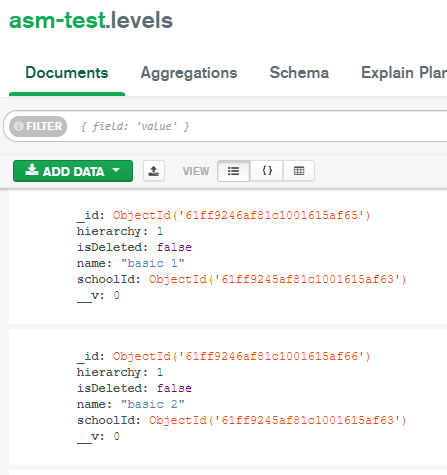The width and height of the screenshot is (447, 475).
Task: Open ADD DATA dropdown arrow
Action: (x=116, y=170)
